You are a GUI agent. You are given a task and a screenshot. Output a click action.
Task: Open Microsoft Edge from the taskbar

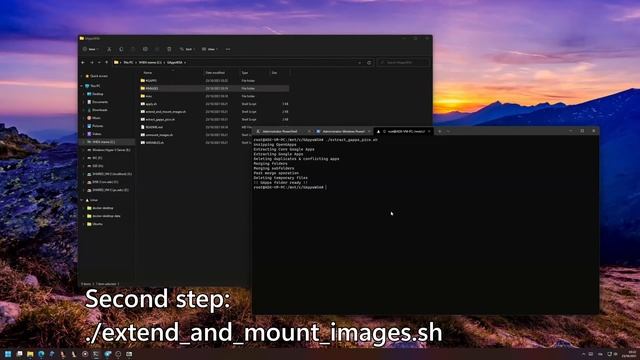(x=41, y=354)
